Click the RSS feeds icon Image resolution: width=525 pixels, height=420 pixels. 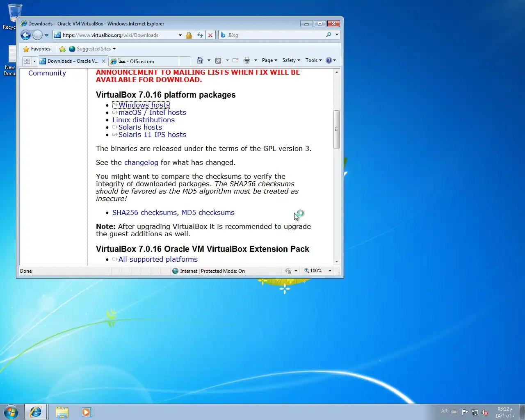coord(218,60)
